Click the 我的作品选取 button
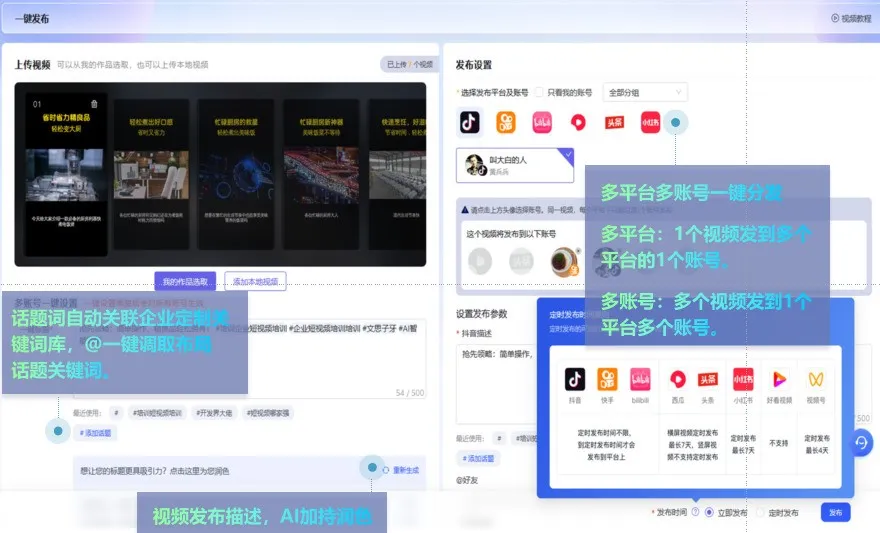The image size is (880, 533). [x=185, y=281]
